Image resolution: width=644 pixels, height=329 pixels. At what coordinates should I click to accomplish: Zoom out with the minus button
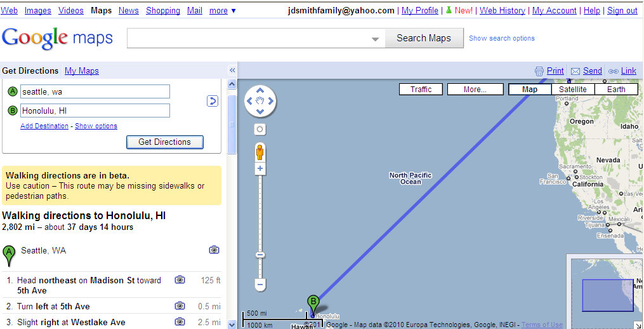point(260,285)
